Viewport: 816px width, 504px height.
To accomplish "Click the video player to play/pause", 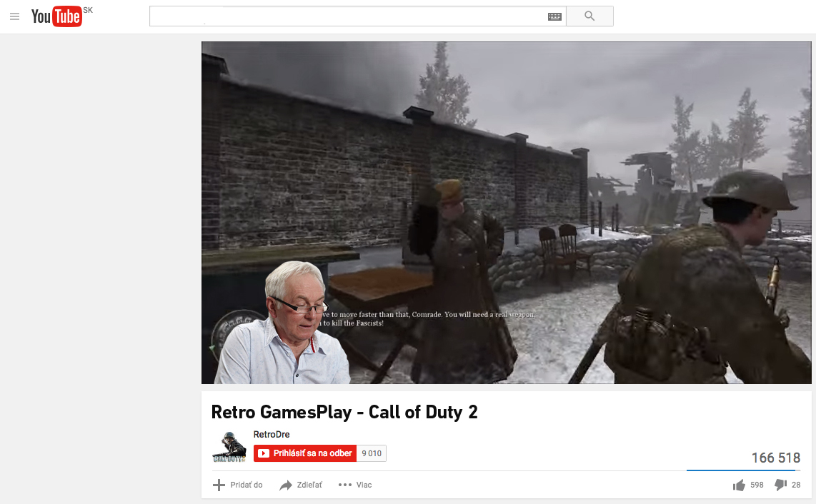I will click(x=506, y=212).
